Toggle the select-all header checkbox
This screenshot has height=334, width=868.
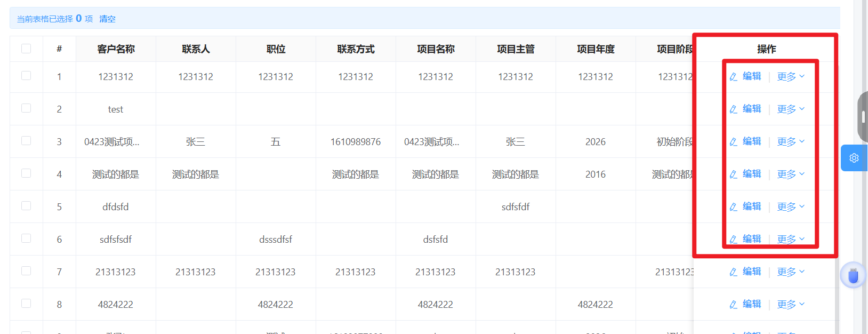tap(26, 49)
